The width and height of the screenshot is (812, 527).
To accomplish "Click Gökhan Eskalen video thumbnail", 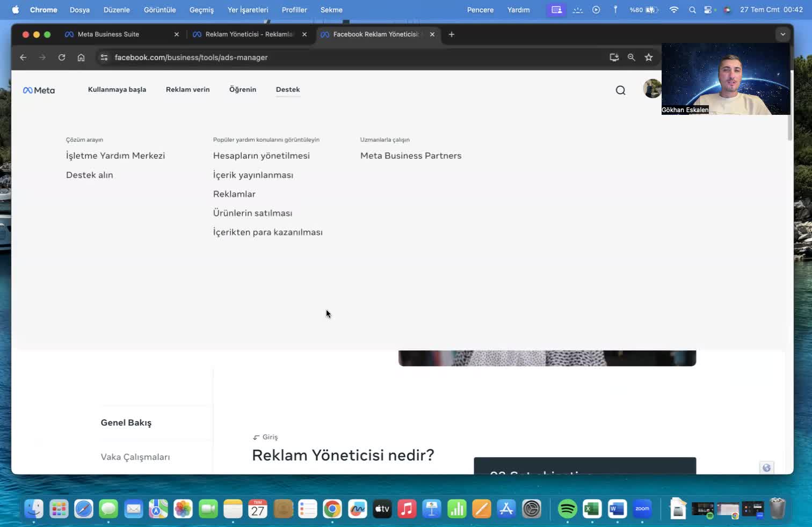I will 726,79.
